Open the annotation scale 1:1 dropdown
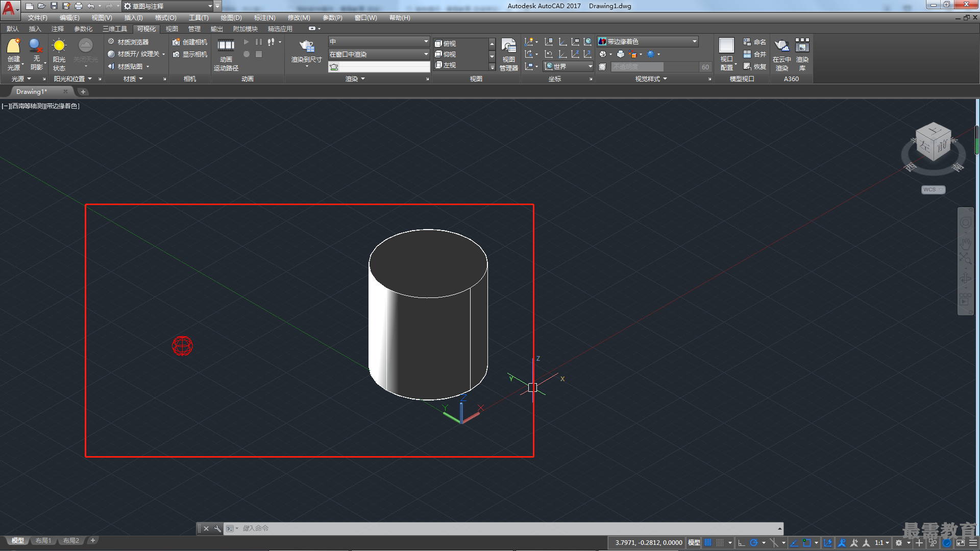Screen dimensions: 980x551 [882, 542]
